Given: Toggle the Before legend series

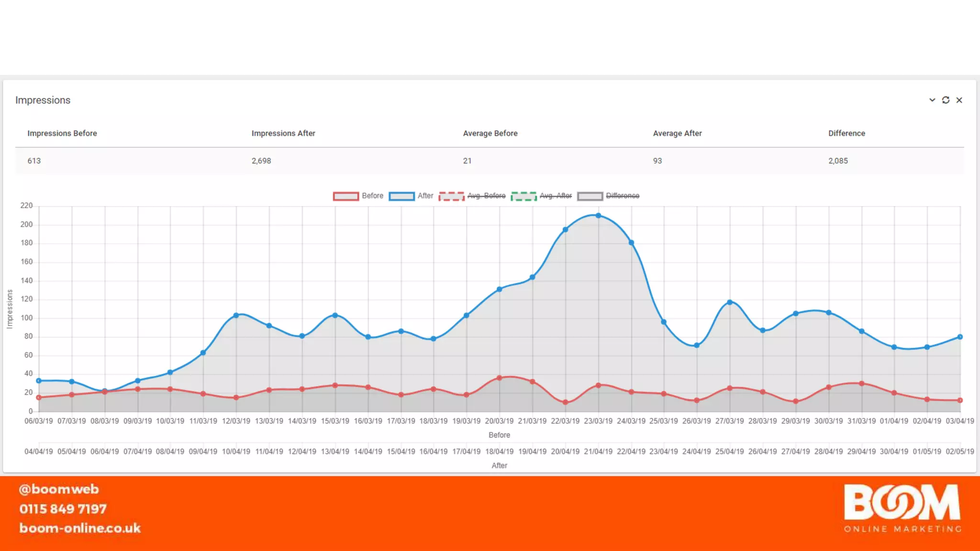Looking at the screenshot, I should click(372, 196).
